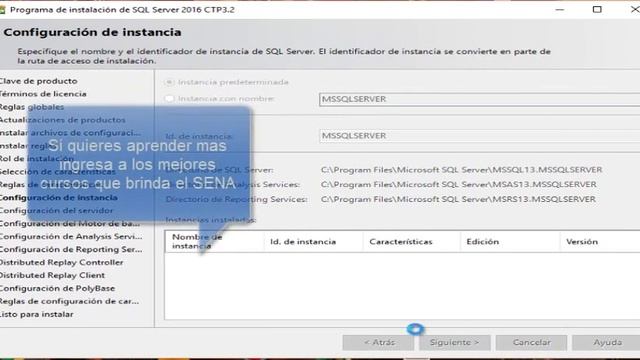
Task: Minimize the installer window
Action: (560, 9)
